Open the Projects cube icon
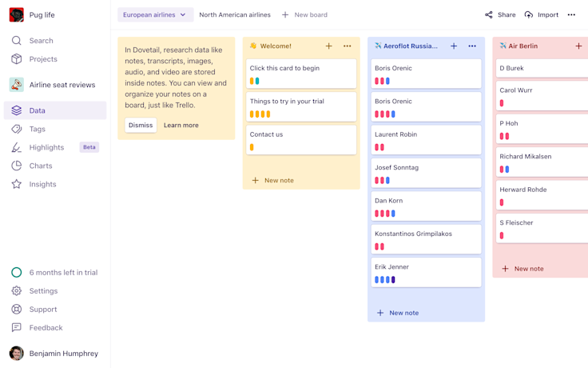The image size is (588, 368). click(17, 59)
